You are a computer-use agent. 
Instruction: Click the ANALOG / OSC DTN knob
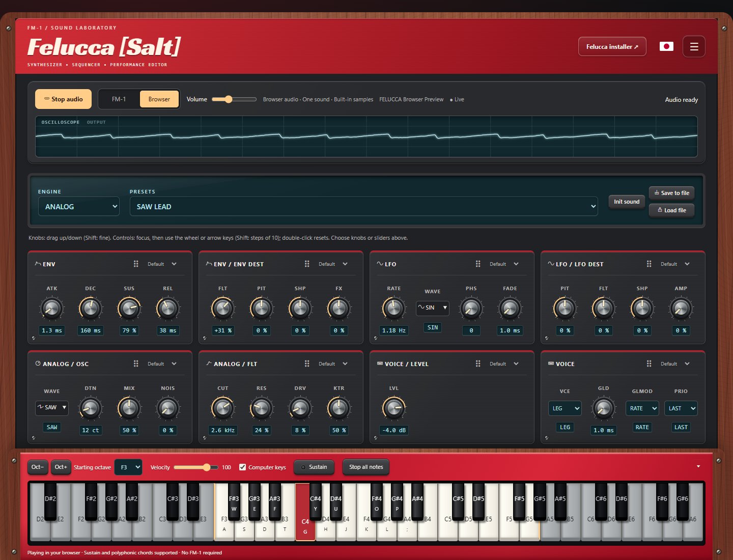91,408
